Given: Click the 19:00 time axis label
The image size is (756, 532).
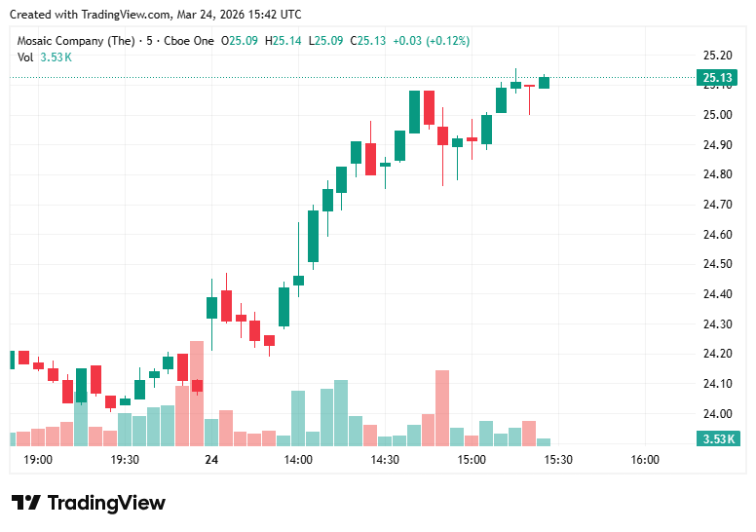Looking at the screenshot, I should pyautogui.click(x=38, y=460).
